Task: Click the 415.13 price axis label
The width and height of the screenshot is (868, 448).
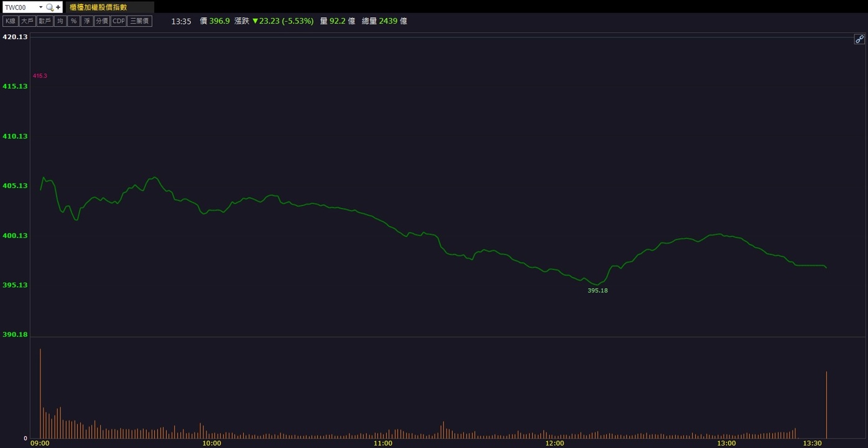Action: (x=16, y=86)
